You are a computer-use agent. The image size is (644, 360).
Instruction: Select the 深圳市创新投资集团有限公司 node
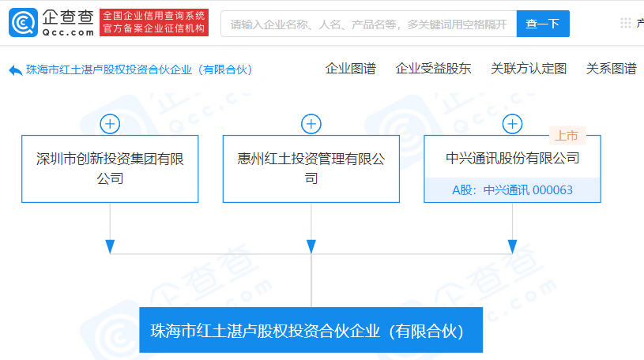110,169
